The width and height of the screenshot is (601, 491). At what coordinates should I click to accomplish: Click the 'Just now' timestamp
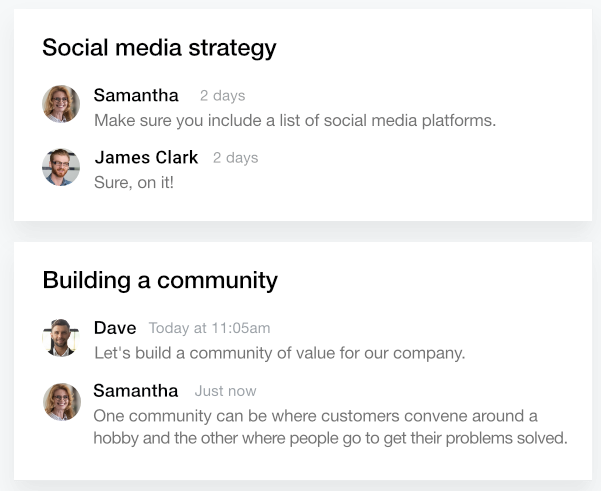click(225, 391)
